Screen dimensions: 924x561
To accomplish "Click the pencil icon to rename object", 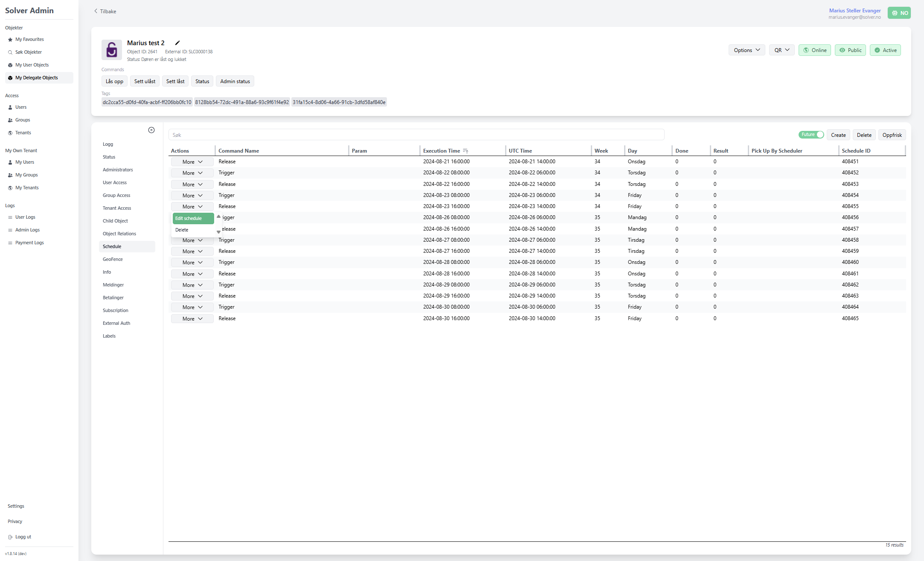I will click(x=177, y=43).
